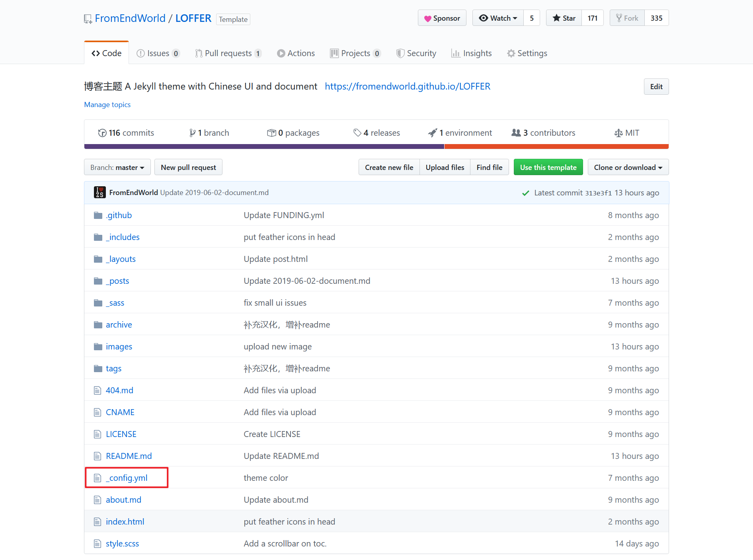Click the _layouts folder icon
The width and height of the screenshot is (753, 560).
click(98, 259)
